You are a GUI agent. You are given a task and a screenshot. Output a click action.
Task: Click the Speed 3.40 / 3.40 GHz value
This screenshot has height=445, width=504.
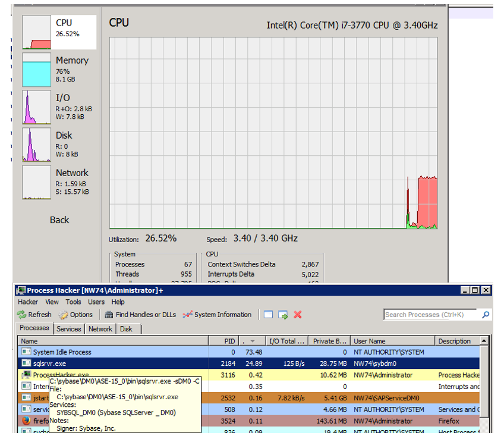tap(266, 239)
